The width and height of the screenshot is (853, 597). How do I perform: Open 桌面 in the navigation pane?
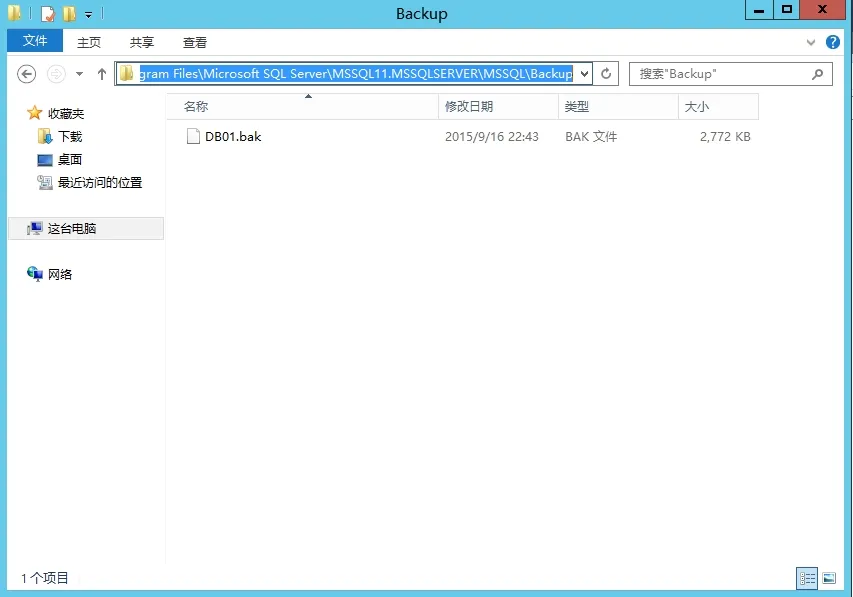click(70, 159)
